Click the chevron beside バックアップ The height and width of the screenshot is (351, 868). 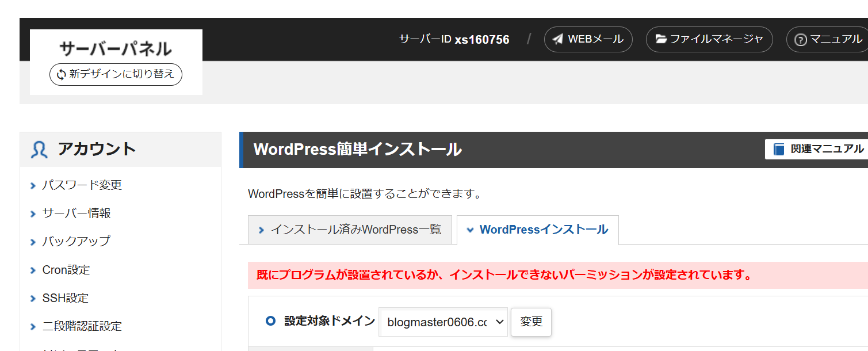click(33, 242)
